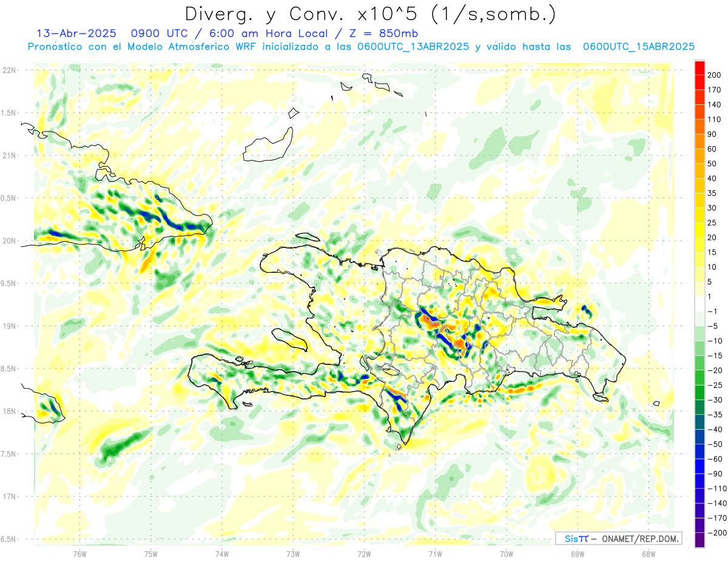
Task: Click the colorbar value '140'
Action: pyautogui.click(x=714, y=104)
